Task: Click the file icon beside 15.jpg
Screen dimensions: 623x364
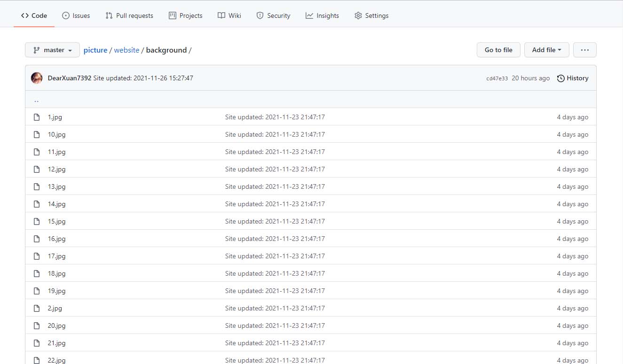Action: coord(37,221)
